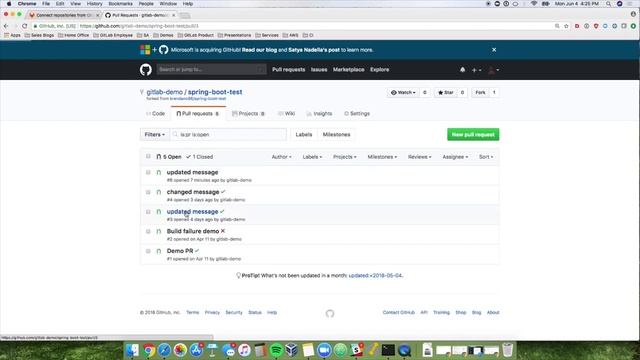
Task: Open the changed message pull request
Action: click(x=193, y=192)
